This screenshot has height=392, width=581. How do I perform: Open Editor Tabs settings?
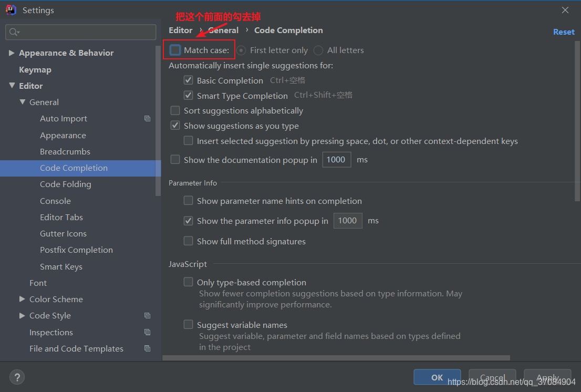[61, 217]
